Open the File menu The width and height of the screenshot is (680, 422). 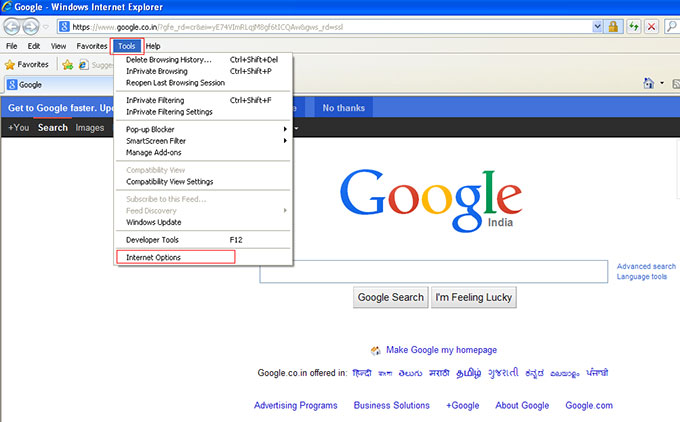coord(12,46)
